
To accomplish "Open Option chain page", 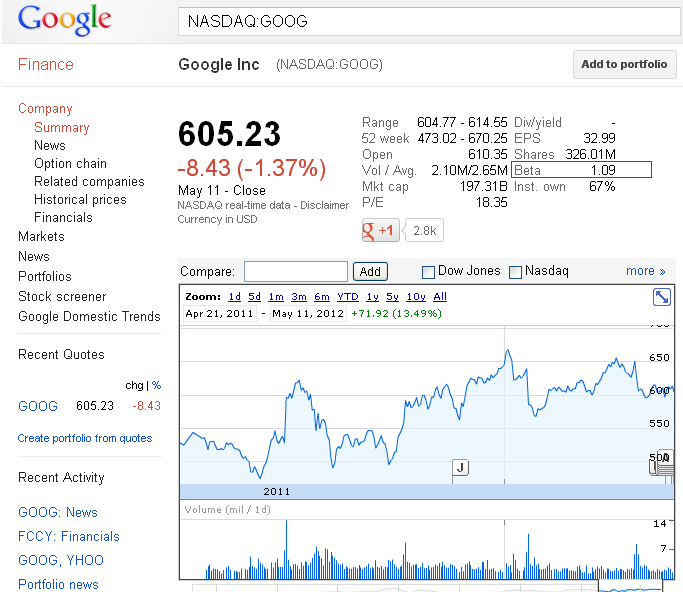I will click(x=70, y=163).
